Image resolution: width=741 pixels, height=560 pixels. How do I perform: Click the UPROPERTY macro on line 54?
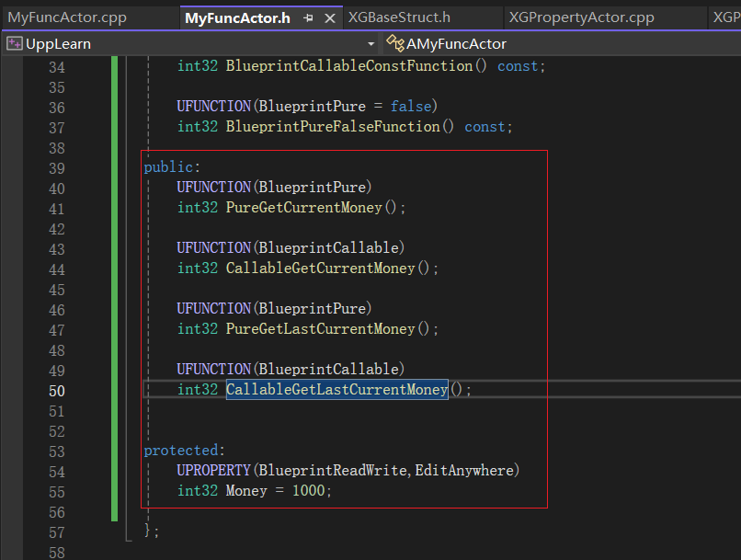click(213, 470)
